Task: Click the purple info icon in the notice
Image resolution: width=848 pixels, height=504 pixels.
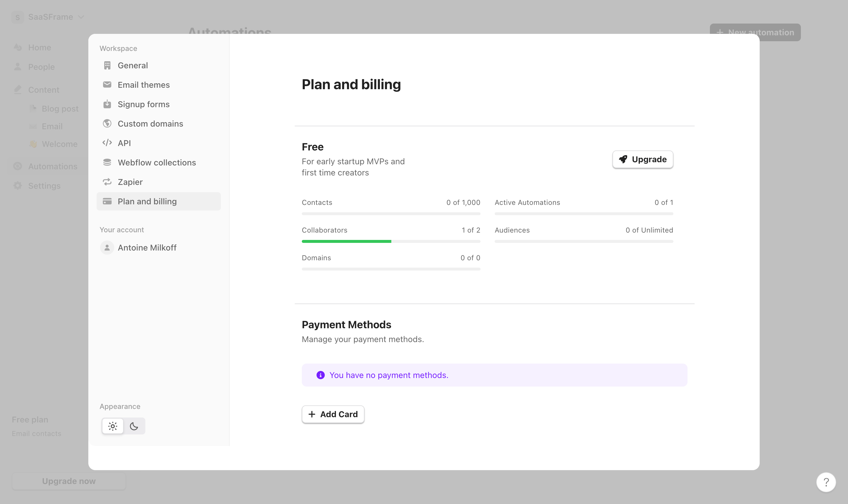Action: [x=320, y=375]
